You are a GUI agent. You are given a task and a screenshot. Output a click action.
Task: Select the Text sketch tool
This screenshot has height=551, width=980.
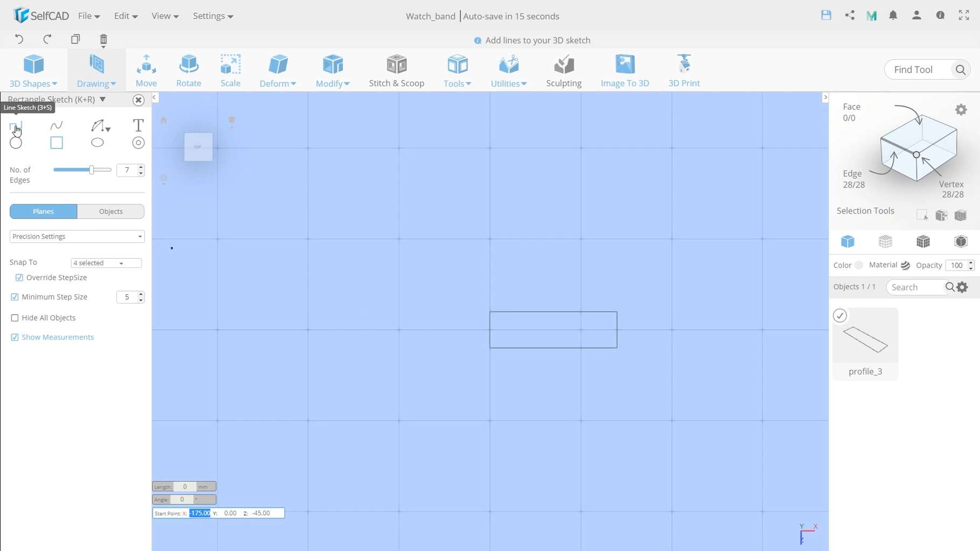(x=138, y=125)
